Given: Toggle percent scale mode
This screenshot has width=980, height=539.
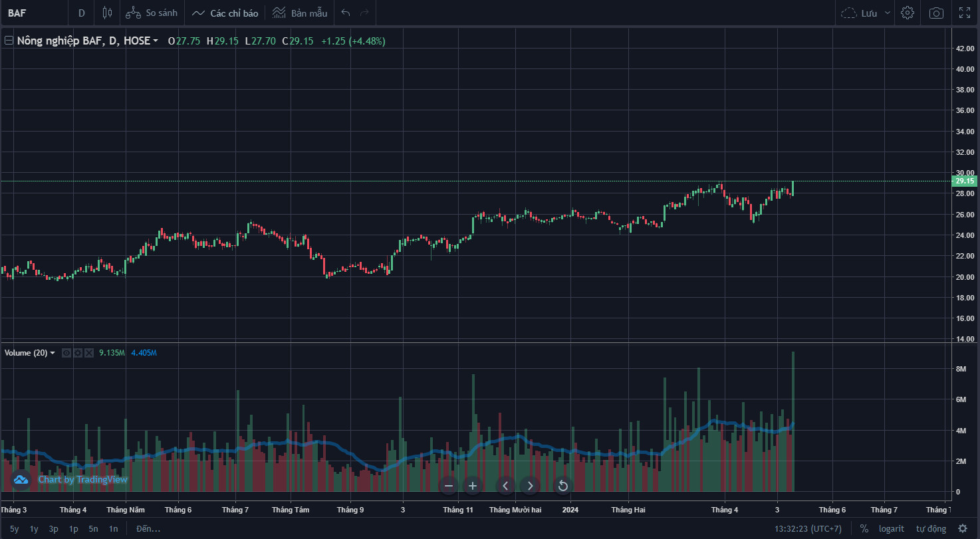Looking at the screenshot, I should (864, 528).
